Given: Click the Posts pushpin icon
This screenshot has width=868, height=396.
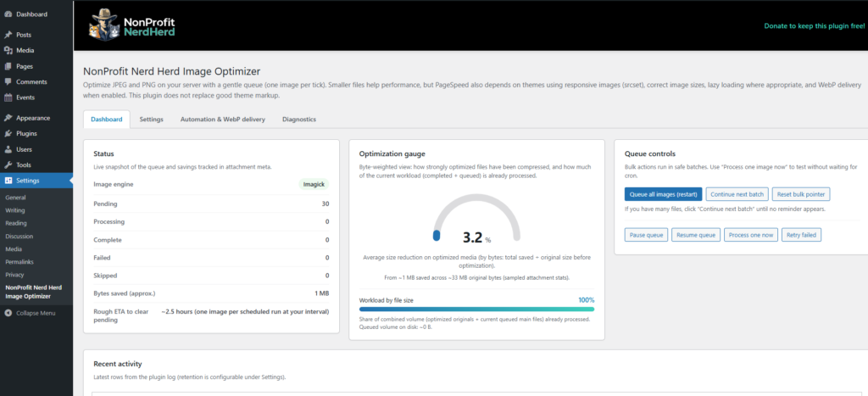Looking at the screenshot, I should click(x=8, y=35).
